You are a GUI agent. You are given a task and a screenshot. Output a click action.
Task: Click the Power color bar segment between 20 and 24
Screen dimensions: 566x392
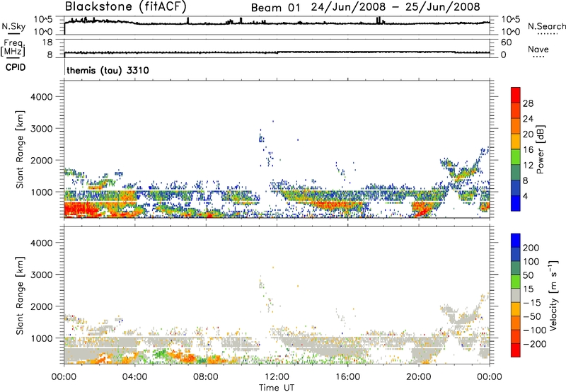click(516, 126)
